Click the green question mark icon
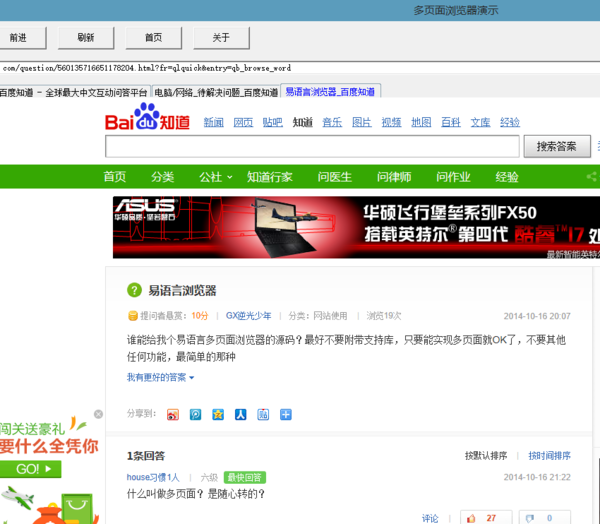 tap(134, 290)
